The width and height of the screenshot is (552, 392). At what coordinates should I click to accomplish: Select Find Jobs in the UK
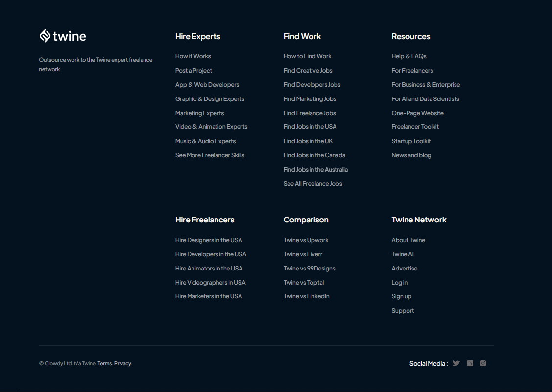[308, 141]
